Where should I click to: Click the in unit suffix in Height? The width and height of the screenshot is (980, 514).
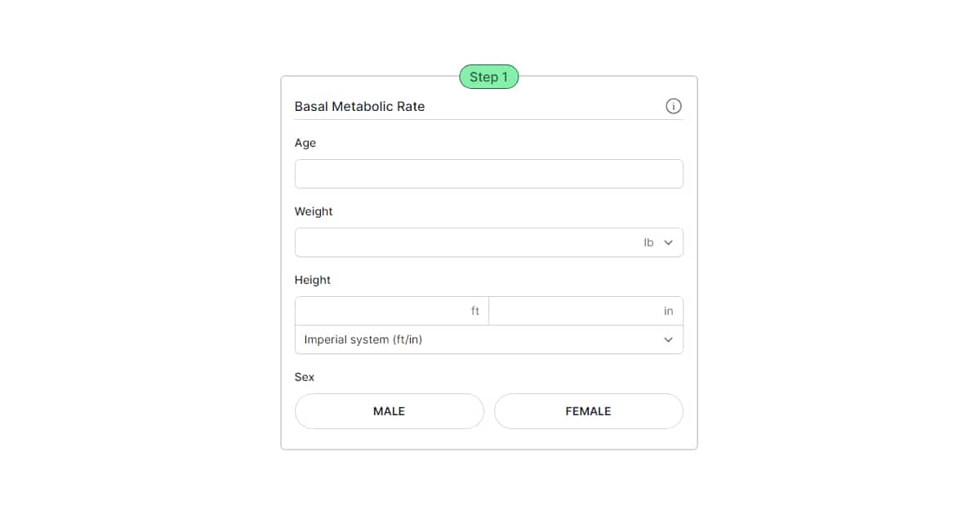pos(668,311)
